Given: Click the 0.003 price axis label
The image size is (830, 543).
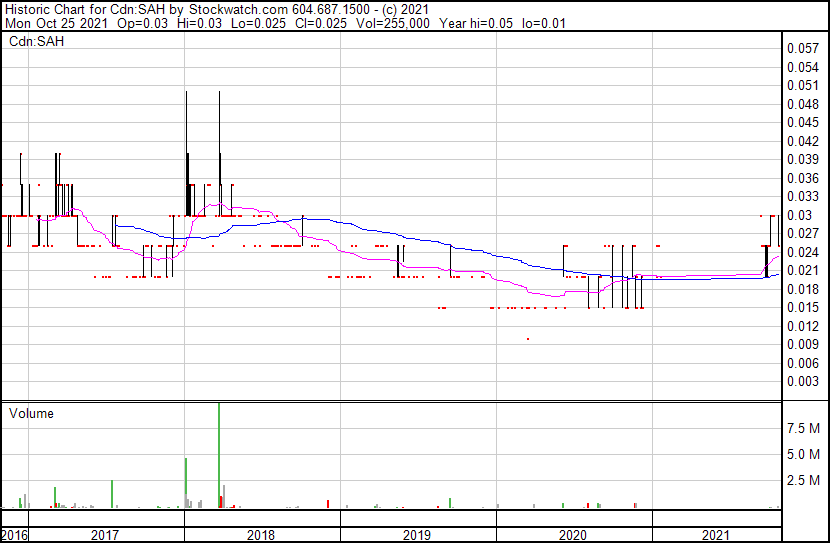Looking at the screenshot, I should (802, 382).
